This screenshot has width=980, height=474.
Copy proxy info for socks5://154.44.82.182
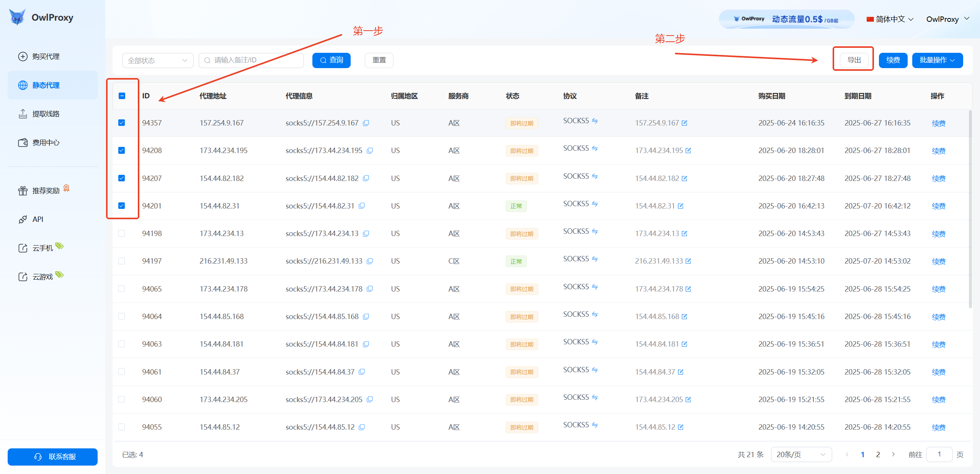366,178
